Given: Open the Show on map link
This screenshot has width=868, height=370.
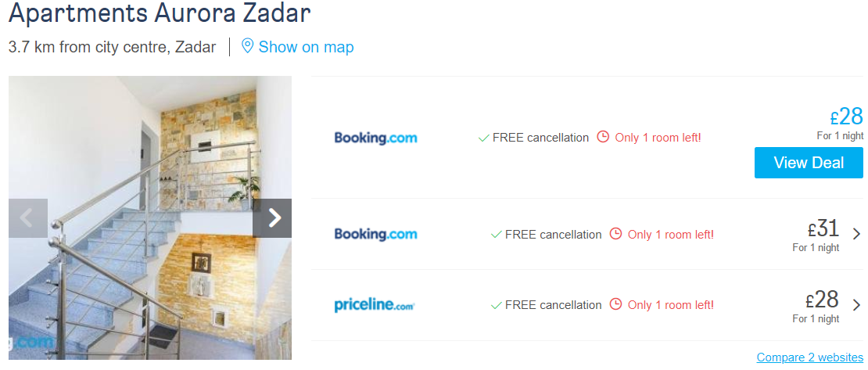Looking at the screenshot, I should point(306,47).
